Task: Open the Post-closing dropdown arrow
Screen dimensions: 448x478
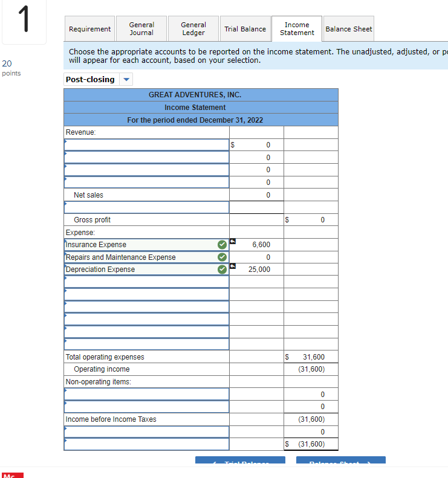Action: [126, 80]
